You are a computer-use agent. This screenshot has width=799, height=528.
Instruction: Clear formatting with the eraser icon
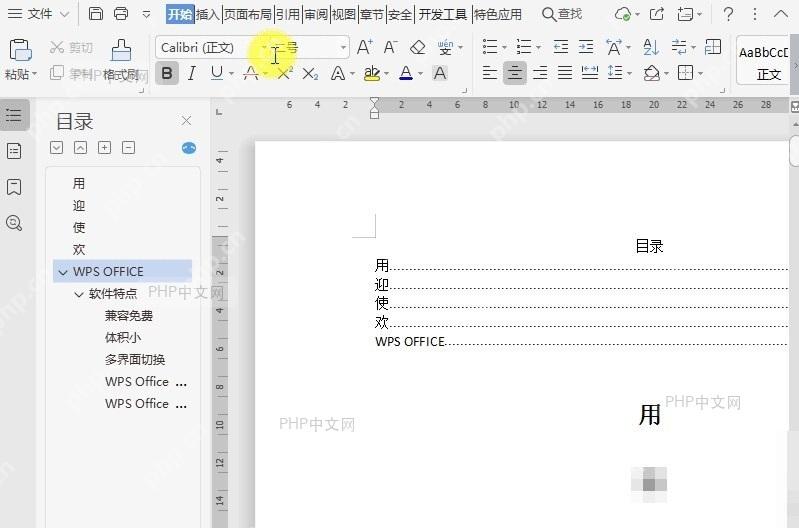pos(417,47)
